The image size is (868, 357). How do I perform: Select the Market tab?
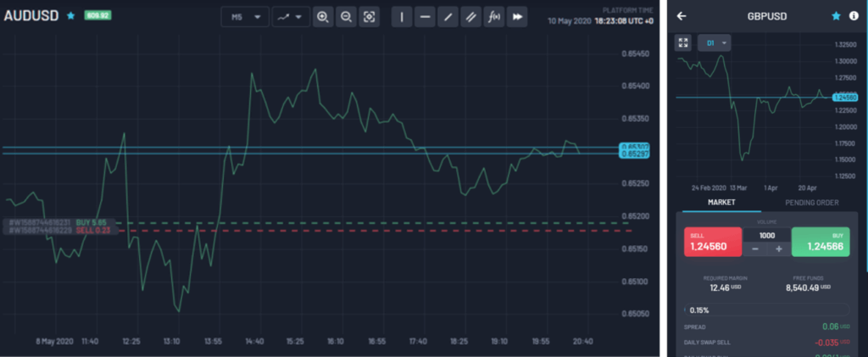[721, 203]
